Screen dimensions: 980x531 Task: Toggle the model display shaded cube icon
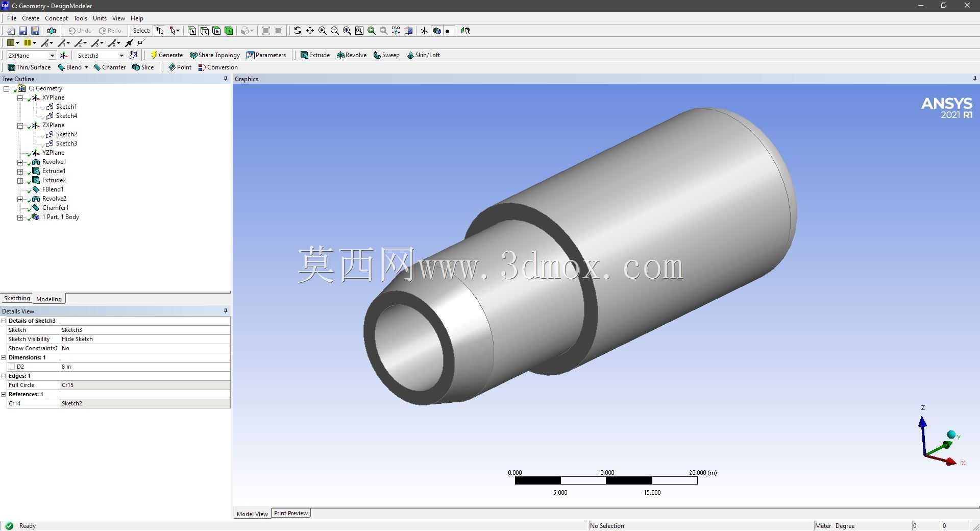coord(437,31)
